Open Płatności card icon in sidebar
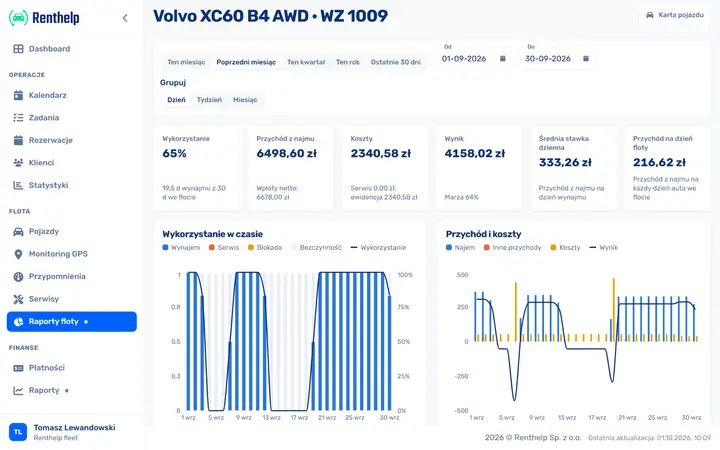The width and height of the screenshot is (720, 450). 18,368
